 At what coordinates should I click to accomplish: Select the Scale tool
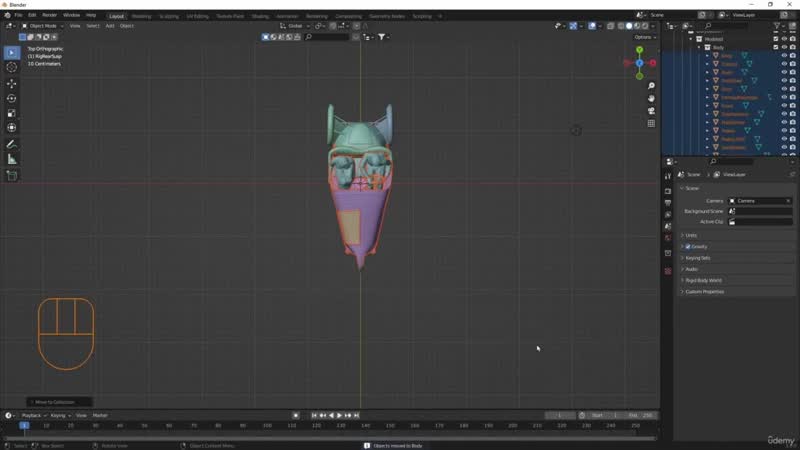click(x=12, y=113)
